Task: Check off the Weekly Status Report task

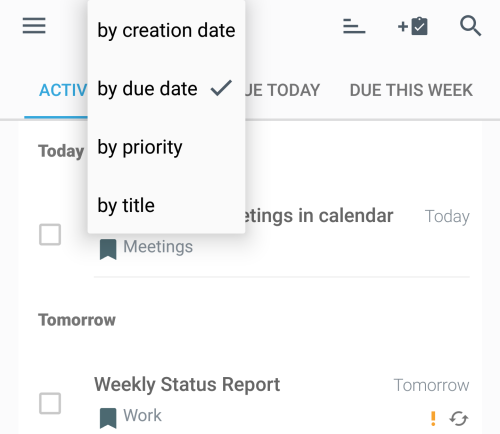Action: tap(50, 403)
